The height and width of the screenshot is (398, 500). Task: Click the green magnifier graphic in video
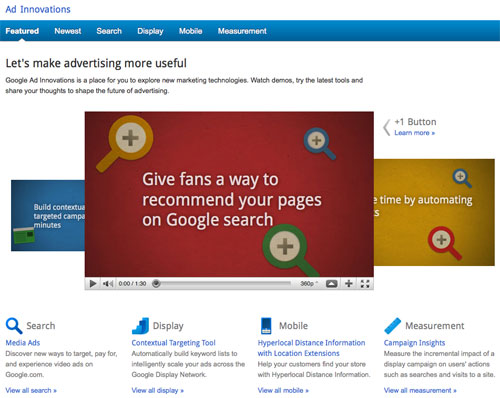(x=291, y=250)
